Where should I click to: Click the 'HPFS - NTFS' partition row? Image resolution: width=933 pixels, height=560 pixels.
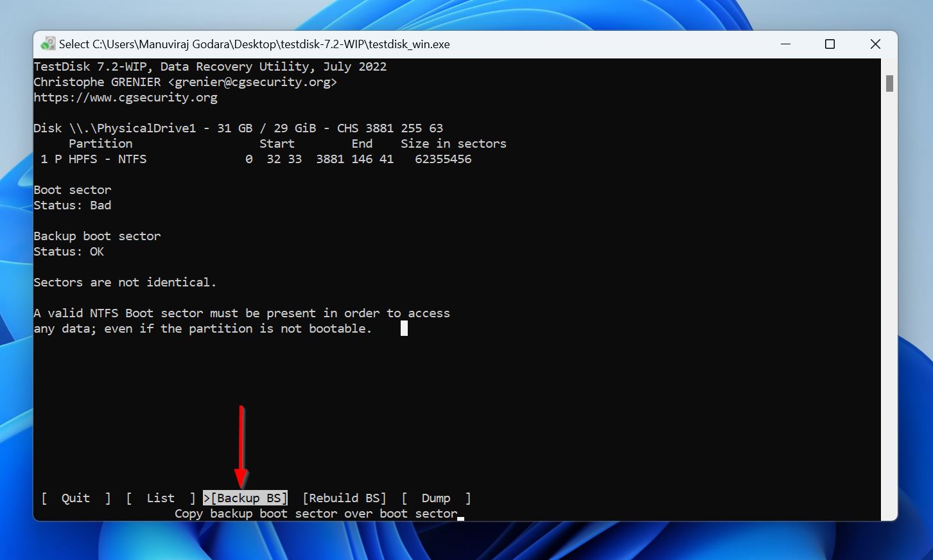[256, 159]
